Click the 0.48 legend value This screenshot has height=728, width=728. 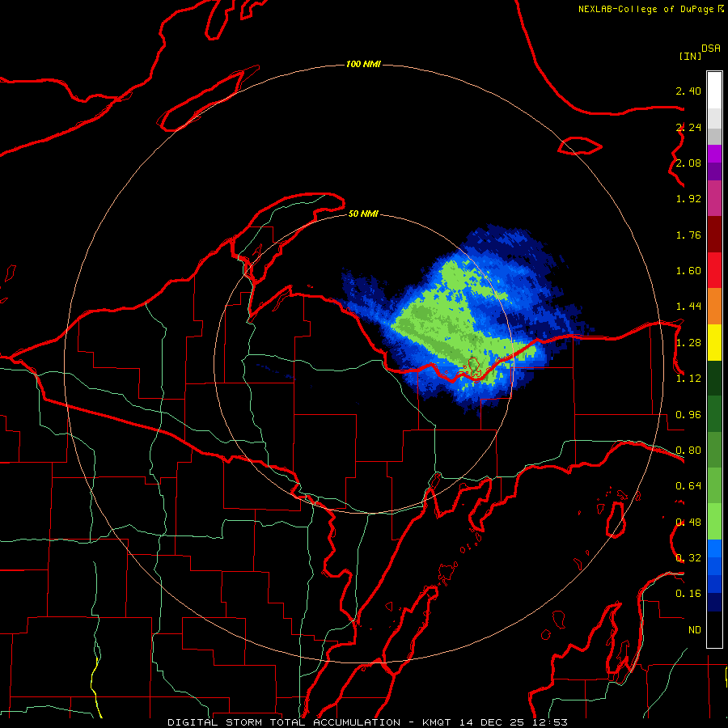click(x=688, y=523)
